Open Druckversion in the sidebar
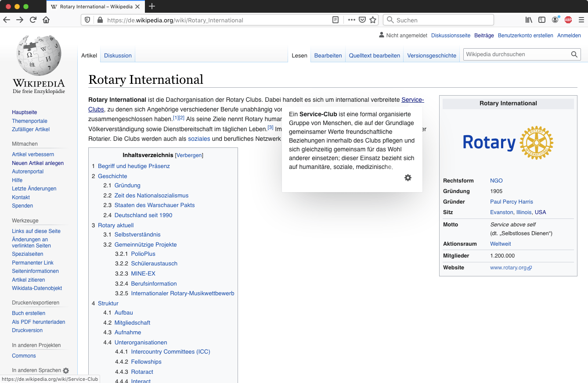Viewport: 588px width, 383px height. point(27,330)
